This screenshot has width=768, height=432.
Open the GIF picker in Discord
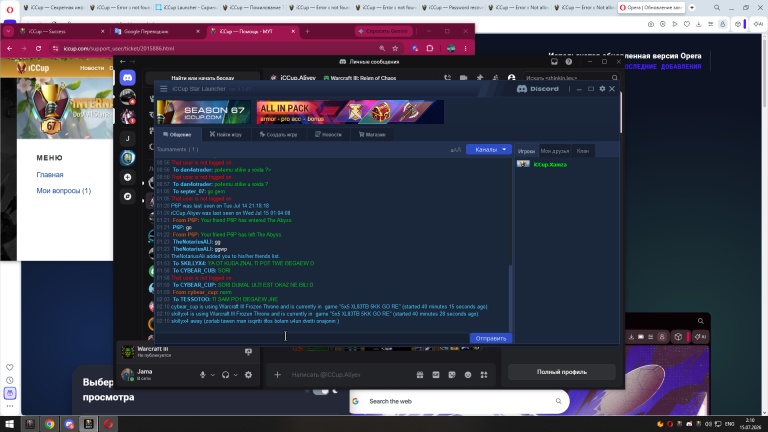tap(436, 375)
